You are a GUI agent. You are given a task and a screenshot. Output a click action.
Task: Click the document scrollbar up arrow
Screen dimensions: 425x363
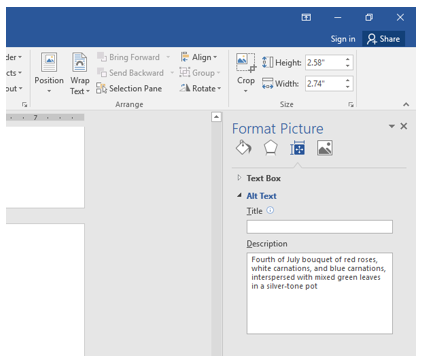(x=216, y=117)
